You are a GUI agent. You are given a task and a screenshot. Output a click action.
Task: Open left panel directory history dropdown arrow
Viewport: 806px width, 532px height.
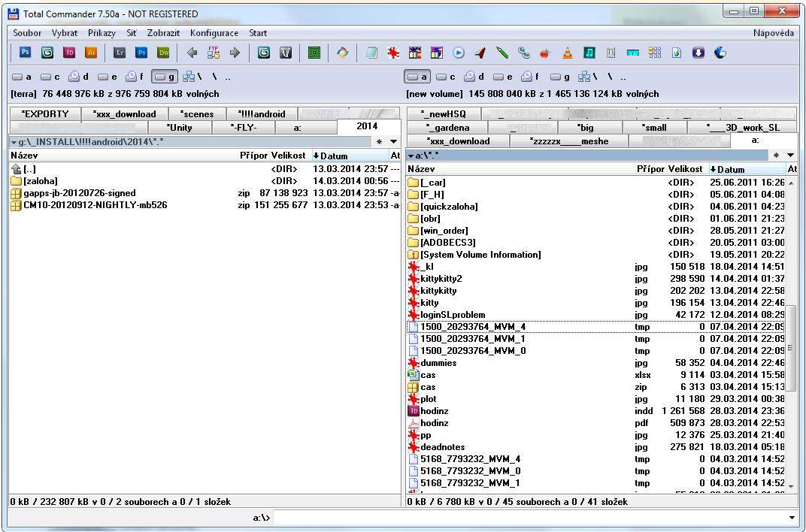point(394,142)
